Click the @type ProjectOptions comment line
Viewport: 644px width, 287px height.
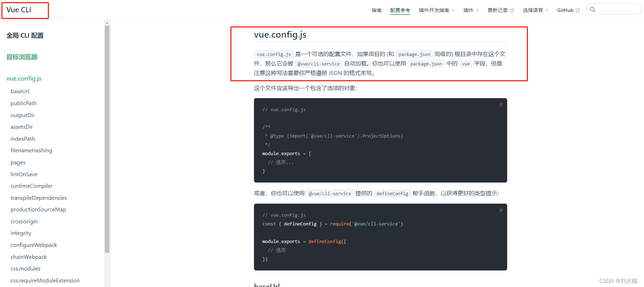coord(334,136)
